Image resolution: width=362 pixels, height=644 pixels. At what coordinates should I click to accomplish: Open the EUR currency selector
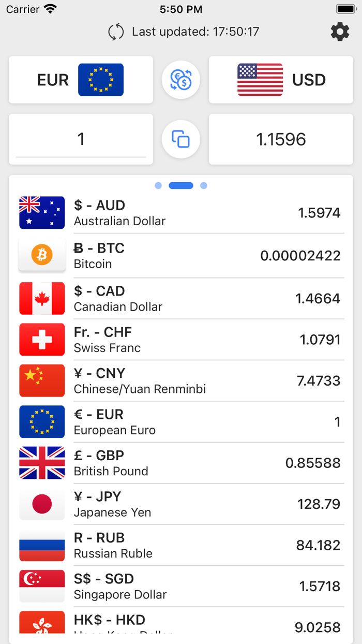click(x=80, y=80)
